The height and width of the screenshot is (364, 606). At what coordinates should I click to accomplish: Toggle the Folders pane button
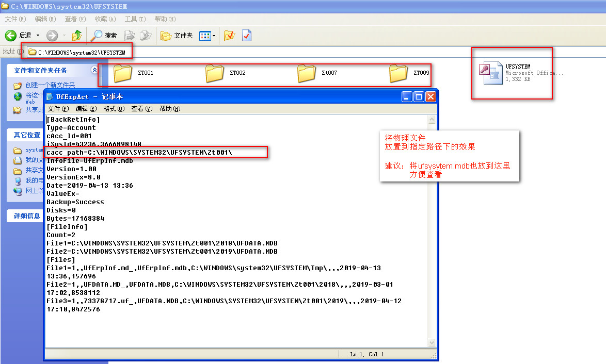(177, 36)
